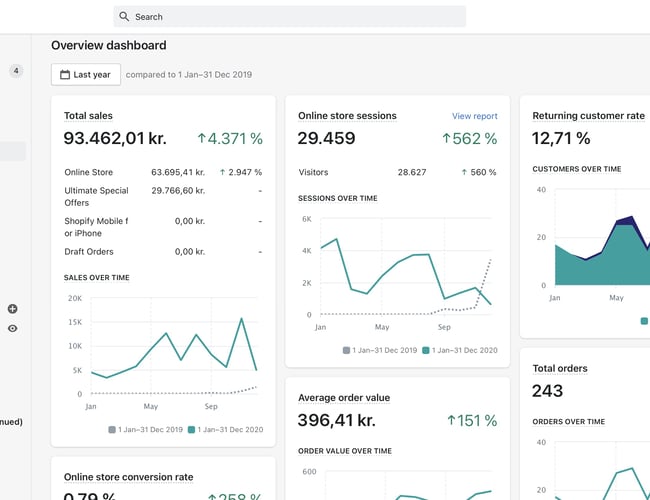Screen dimensions: 650x500
Task: Click the Total orders card title
Action: point(560,369)
